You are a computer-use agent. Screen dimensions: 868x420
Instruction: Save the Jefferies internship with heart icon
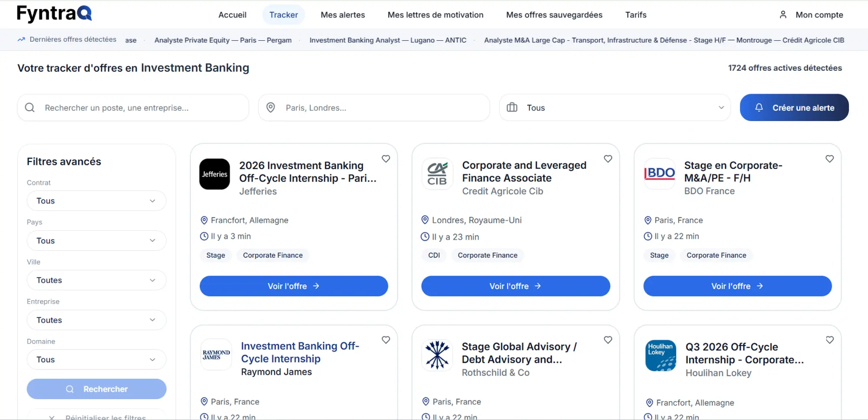386,159
